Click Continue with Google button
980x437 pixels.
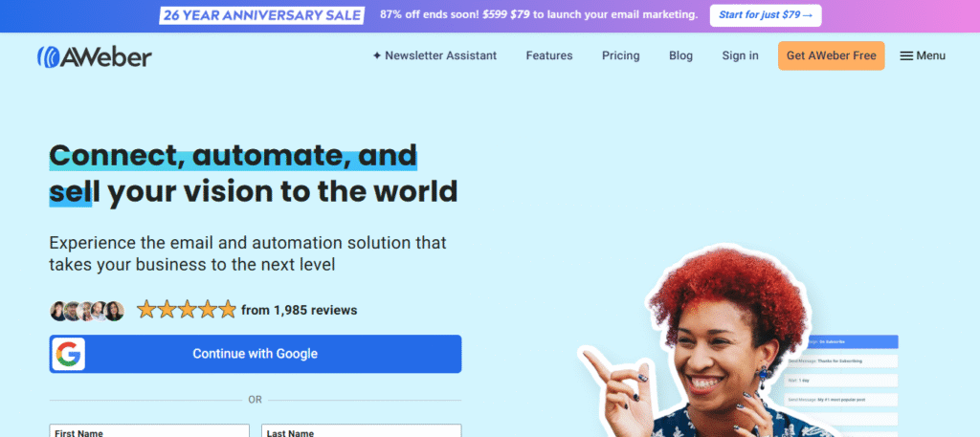(x=255, y=354)
